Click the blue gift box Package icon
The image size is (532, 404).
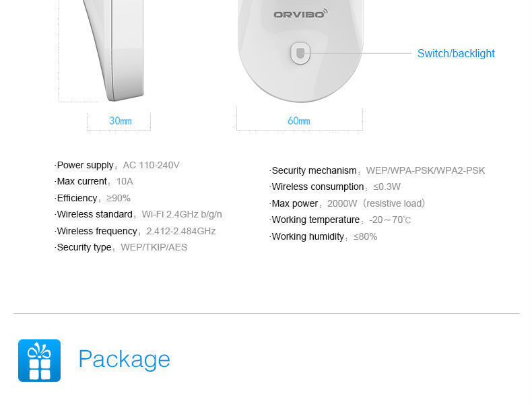[39, 360]
